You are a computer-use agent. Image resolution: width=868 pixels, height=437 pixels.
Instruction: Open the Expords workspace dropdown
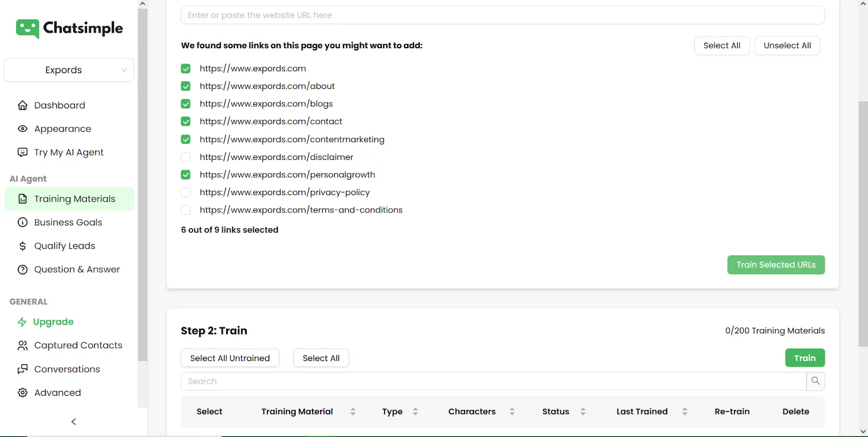tap(69, 70)
